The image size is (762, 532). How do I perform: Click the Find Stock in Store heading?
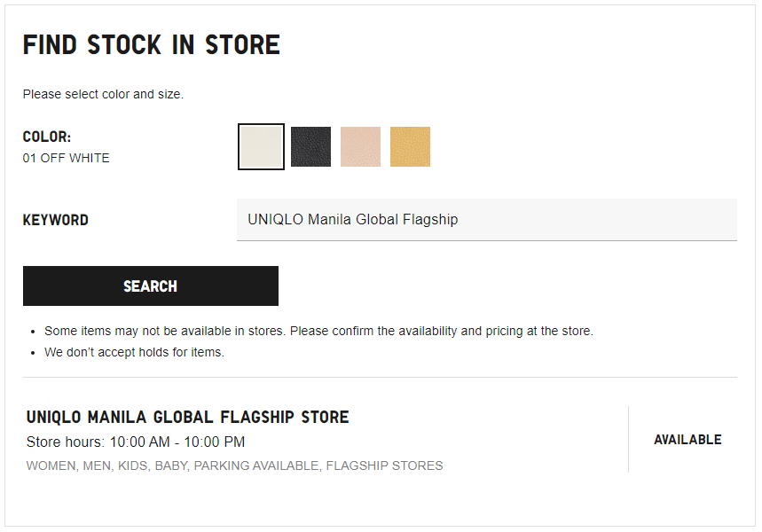[x=151, y=45]
